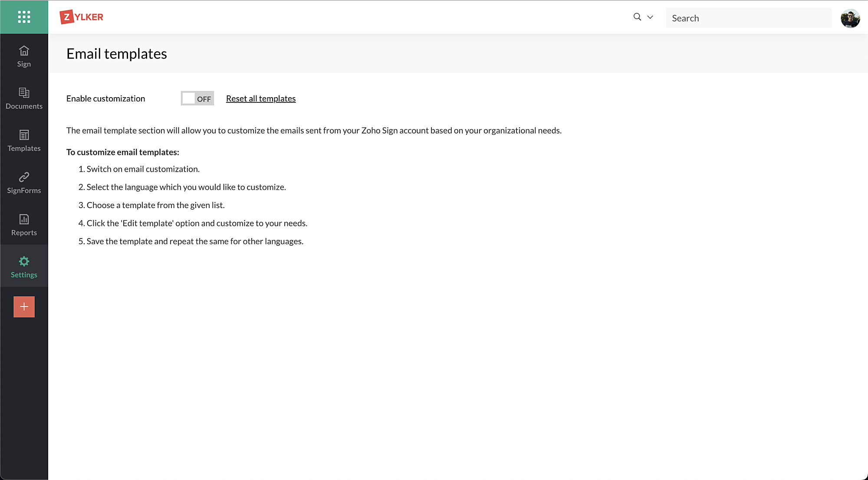Click the Email templates page heading

coord(116,54)
